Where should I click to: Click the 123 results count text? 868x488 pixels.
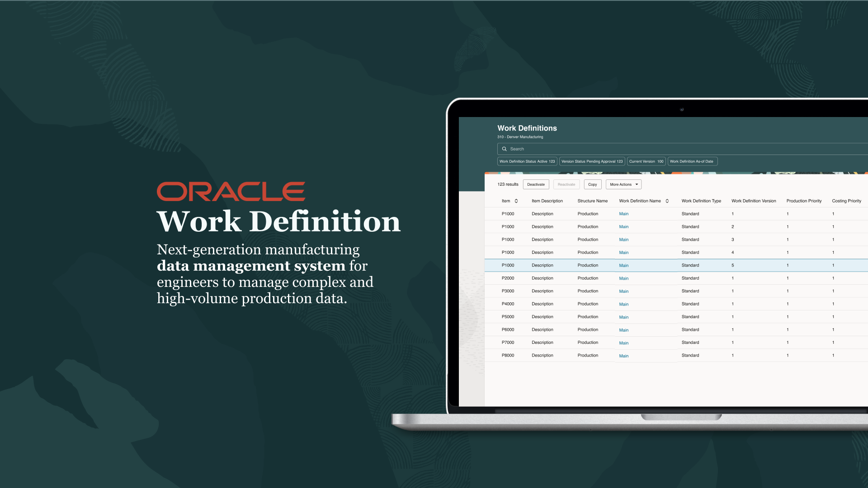[x=508, y=184]
